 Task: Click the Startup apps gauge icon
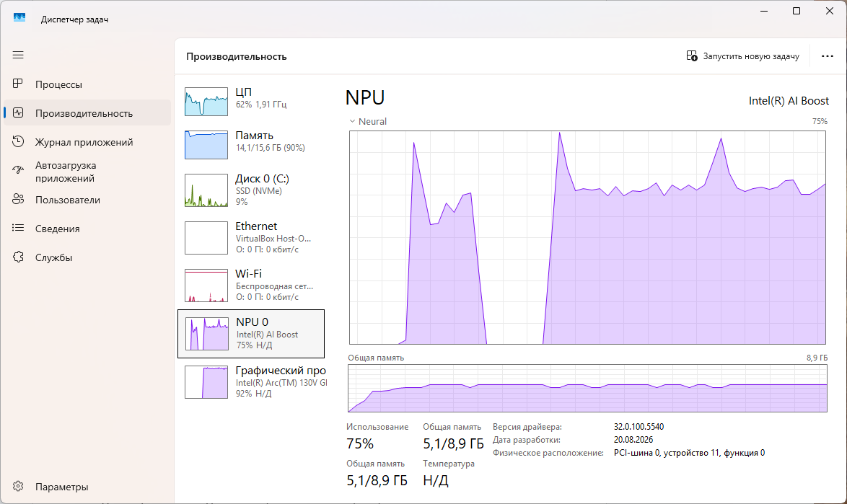pyautogui.click(x=18, y=170)
